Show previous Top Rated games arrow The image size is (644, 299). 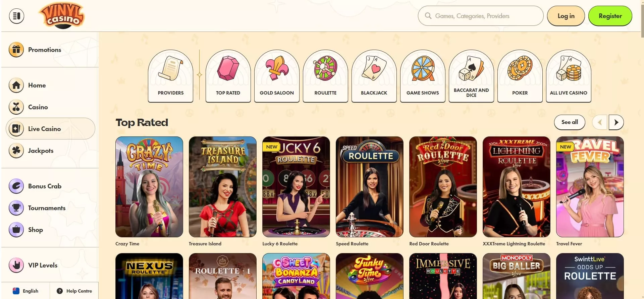[600, 122]
